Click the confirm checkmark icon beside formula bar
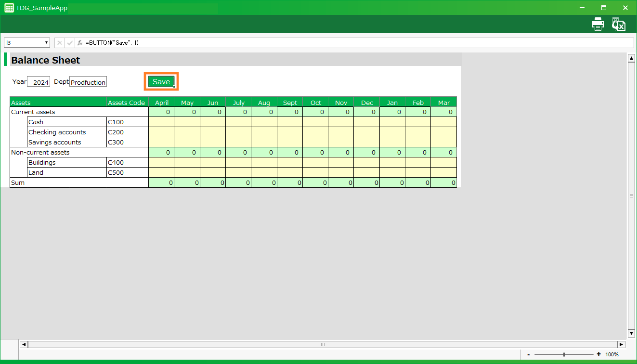The image size is (637, 364). point(70,43)
